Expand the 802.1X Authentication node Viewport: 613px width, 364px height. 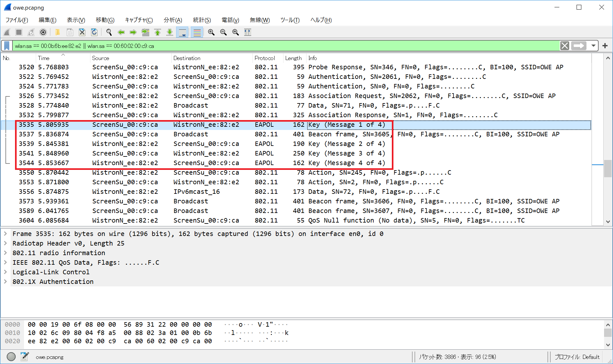tap(5, 282)
